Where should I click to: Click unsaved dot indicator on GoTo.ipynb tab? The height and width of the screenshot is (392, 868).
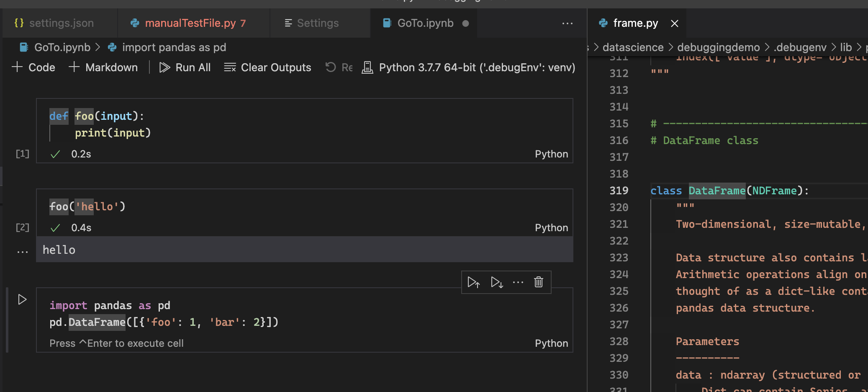(x=465, y=23)
